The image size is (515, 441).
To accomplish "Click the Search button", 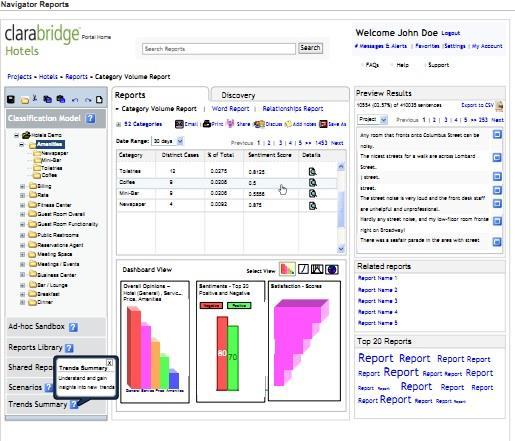I will [310, 48].
